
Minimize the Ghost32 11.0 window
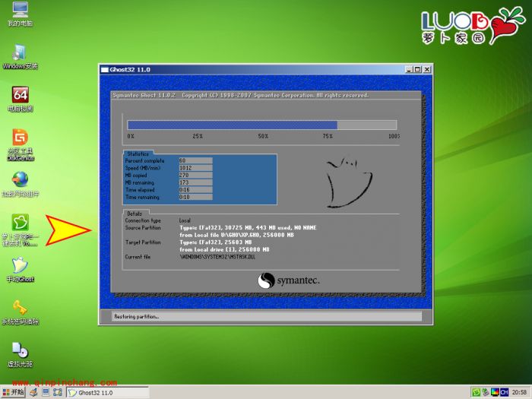(x=409, y=69)
